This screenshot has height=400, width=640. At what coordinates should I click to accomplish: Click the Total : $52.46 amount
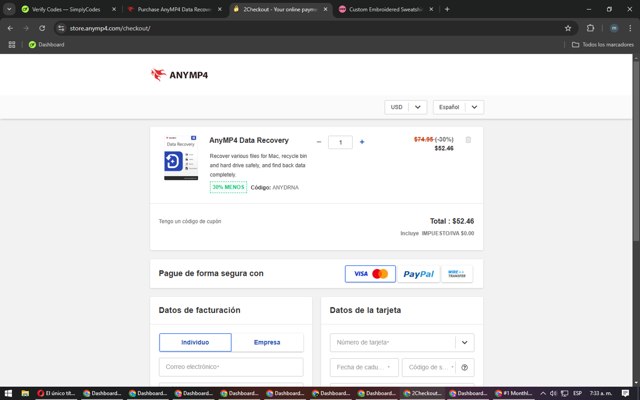pos(452,221)
